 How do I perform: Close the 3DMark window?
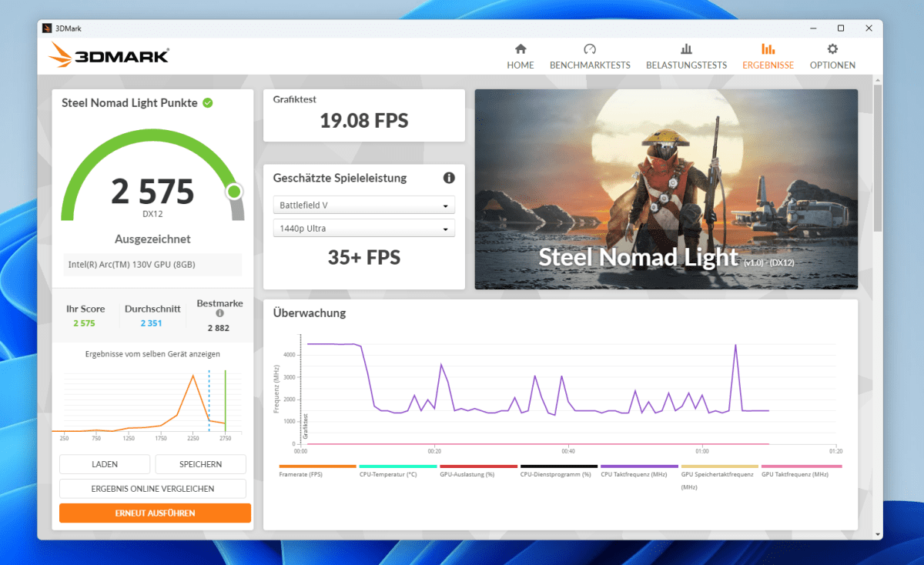click(x=869, y=28)
